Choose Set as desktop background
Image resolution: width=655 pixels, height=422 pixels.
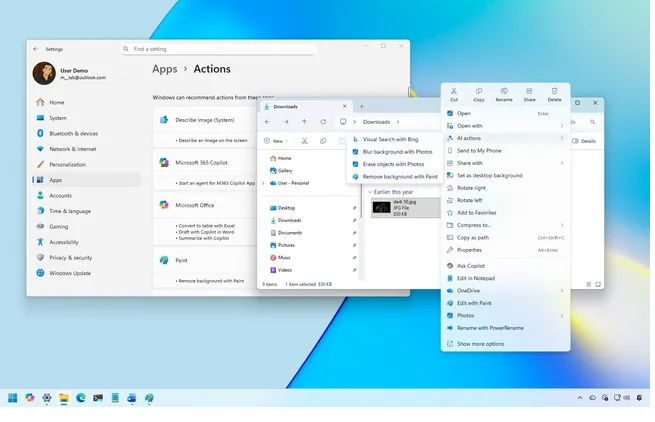505,175
